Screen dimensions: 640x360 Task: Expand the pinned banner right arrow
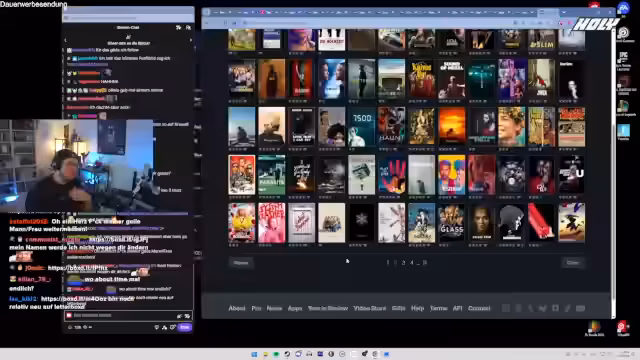[191, 40]
